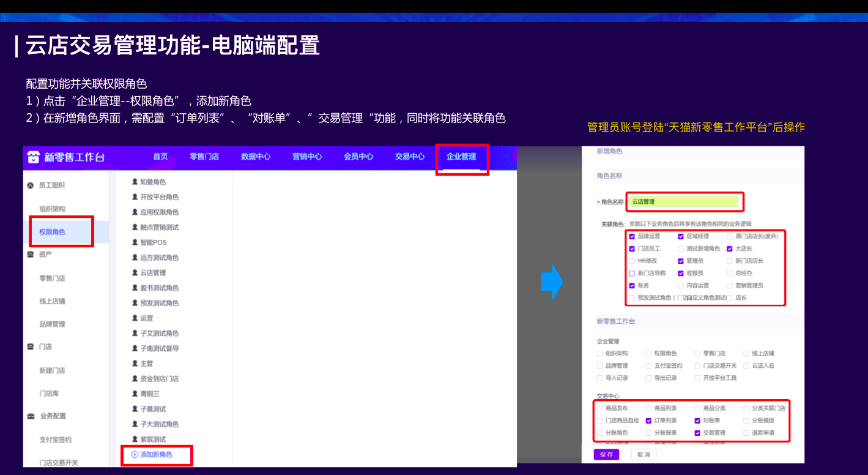Uncheck the 品牌运营 role checkbox

(632, 236)
